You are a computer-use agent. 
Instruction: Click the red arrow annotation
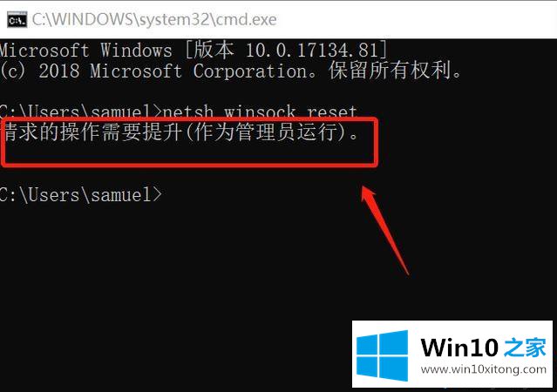385,230
